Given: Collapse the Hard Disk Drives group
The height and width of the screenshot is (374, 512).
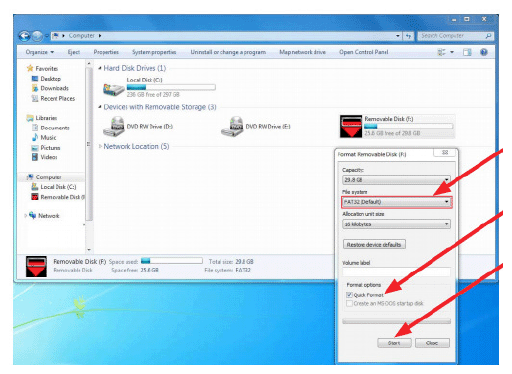Looking at the screenshot, I should [x=100, y=68].
